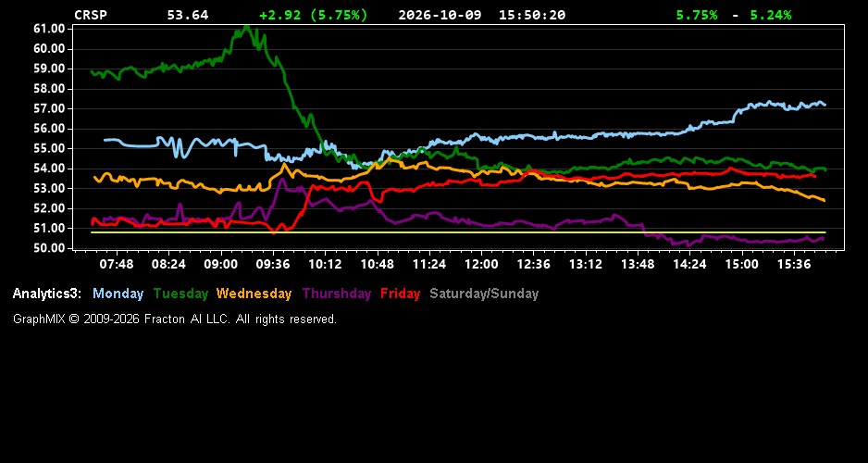Click the 61.00 y-axis label

point(50,29)
